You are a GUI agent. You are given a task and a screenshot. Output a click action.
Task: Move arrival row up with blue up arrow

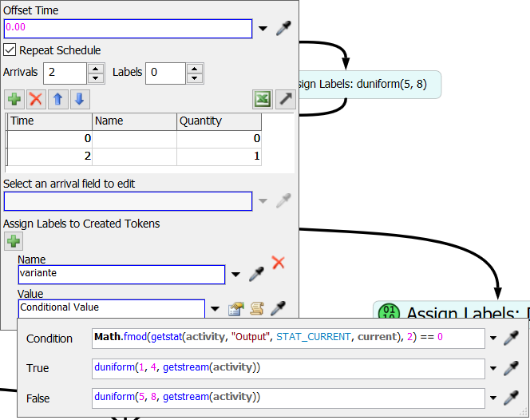57,100
